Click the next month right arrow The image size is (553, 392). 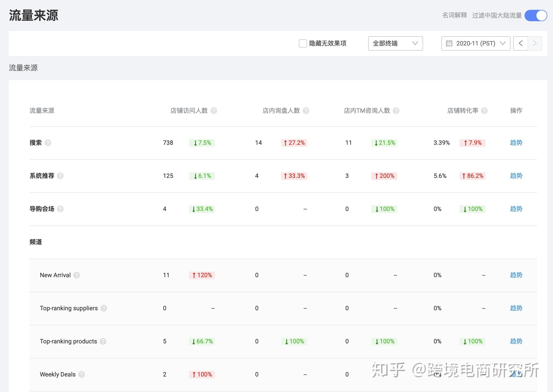pyautogui.click(x=535, y=43)
